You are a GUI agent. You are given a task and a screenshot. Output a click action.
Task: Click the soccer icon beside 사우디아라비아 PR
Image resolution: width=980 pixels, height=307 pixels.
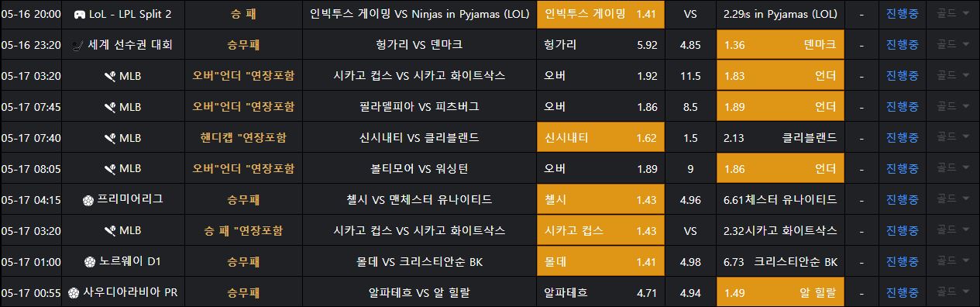74,292
